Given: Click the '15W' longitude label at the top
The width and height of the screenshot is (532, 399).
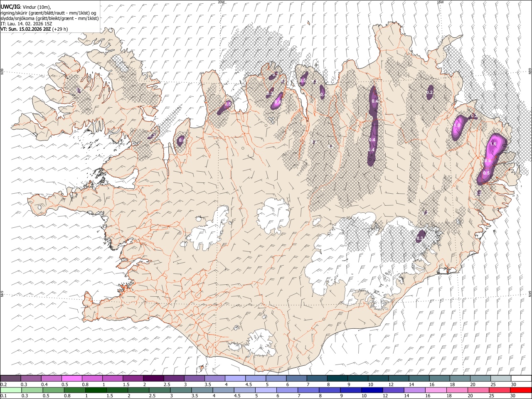Looking at the screenshot, I should (x=440, y=2).
